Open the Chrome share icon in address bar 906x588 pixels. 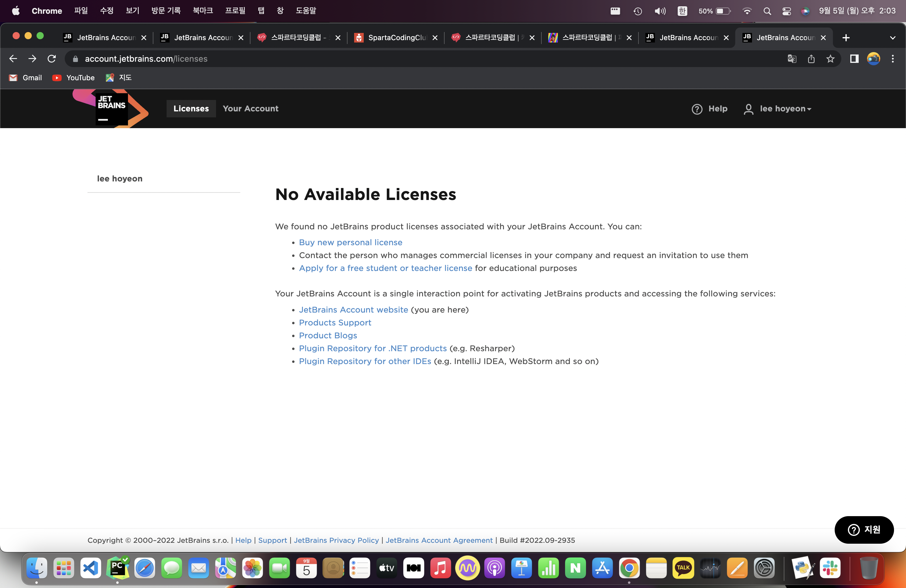click(811, 59)
